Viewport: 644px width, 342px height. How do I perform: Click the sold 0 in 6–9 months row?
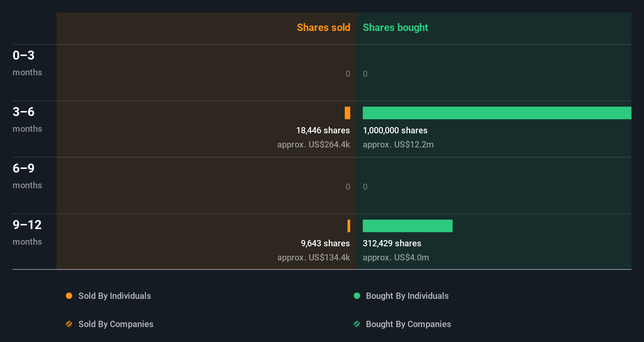(x=348, y=187)
